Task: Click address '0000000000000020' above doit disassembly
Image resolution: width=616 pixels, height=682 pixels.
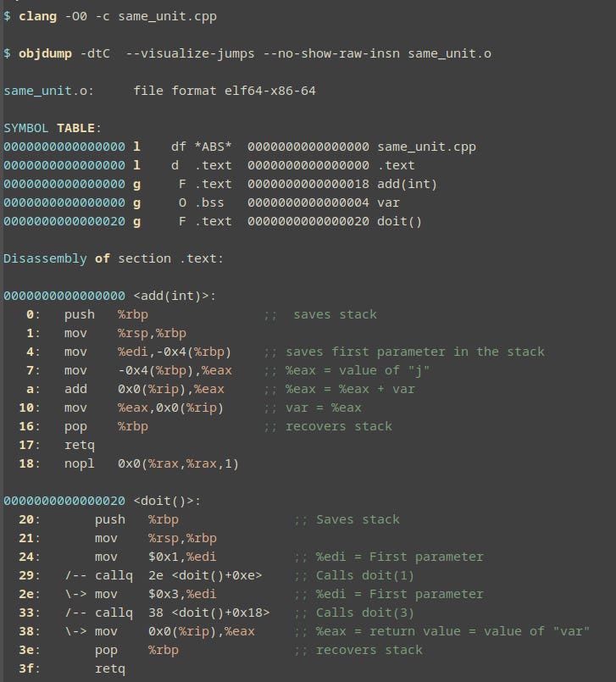Action: (64, 501)
